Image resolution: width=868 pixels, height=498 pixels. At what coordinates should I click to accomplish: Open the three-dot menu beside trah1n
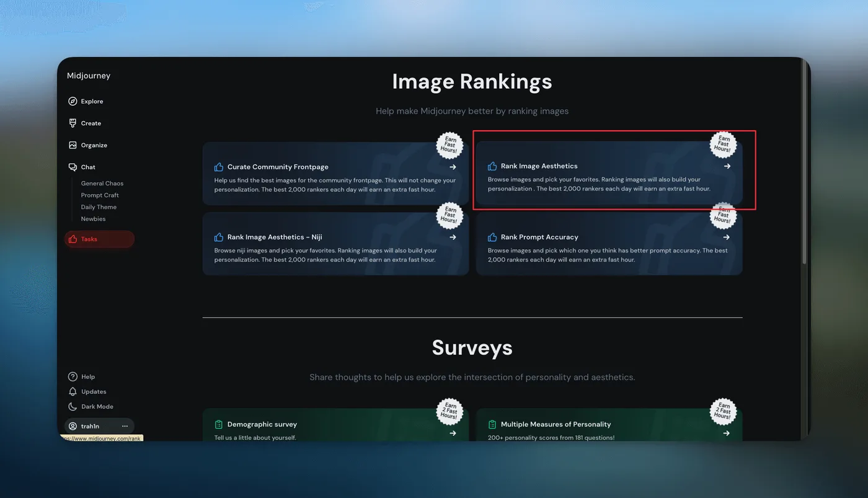pos(125,426)
